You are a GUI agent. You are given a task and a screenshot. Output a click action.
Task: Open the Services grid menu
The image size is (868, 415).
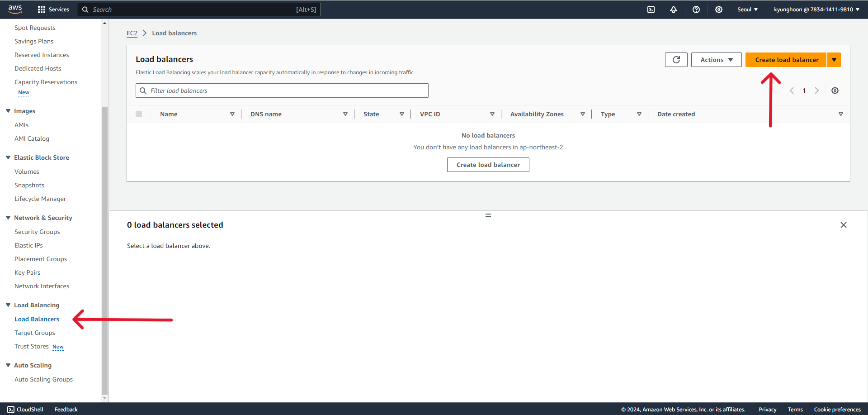53,10
